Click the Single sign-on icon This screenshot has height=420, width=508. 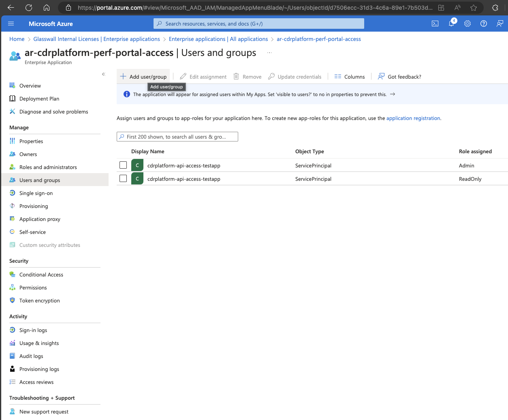coord(12,193)
